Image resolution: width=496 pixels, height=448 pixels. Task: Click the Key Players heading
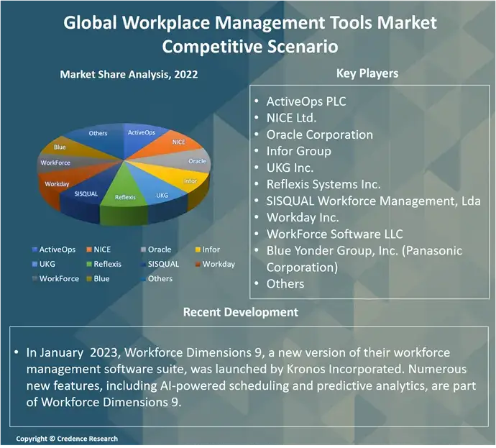click(x=367, y=73)
